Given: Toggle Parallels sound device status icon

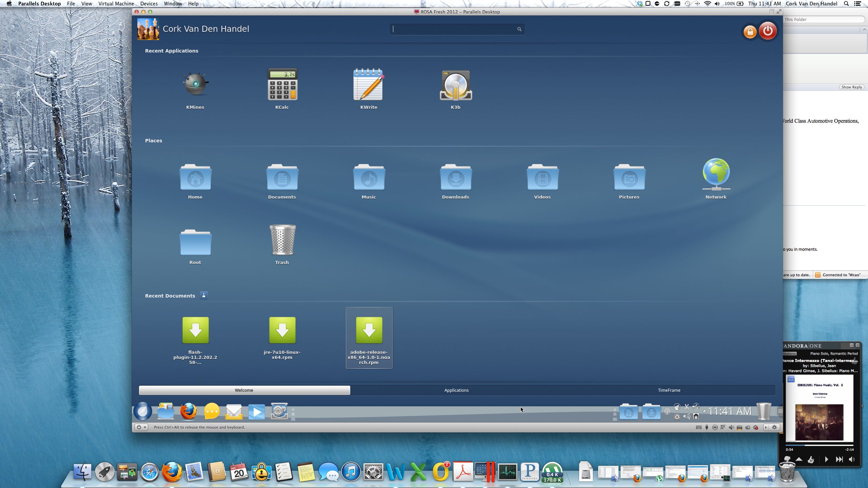Looking at the screenshot, I should [x=731, y=428].
